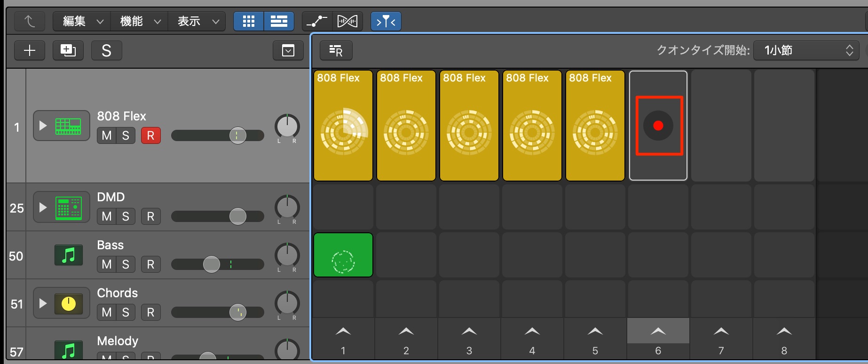Switch to Tracks area view icon
Viewport: 868px width, 364px height.
coord(279,21)
